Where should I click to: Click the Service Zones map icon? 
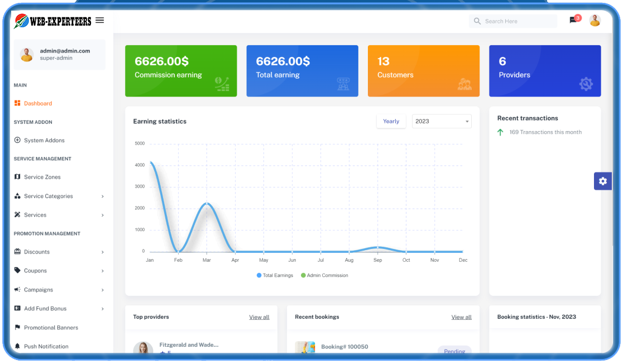pyautogui.click(x=17, y=177)
